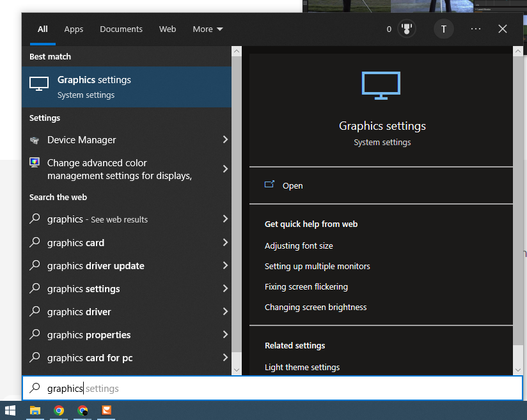Open the 'Setting up multiple monitors' link

(x=317, y=267)
